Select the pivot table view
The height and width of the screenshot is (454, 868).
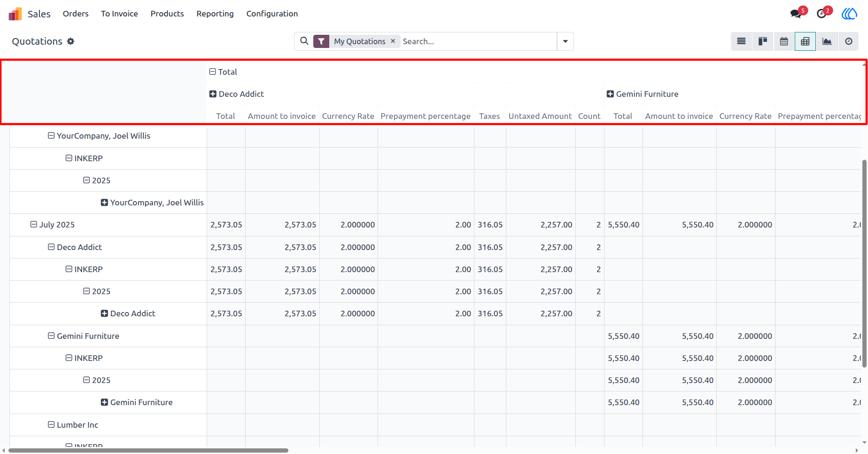tap(805, 41)
